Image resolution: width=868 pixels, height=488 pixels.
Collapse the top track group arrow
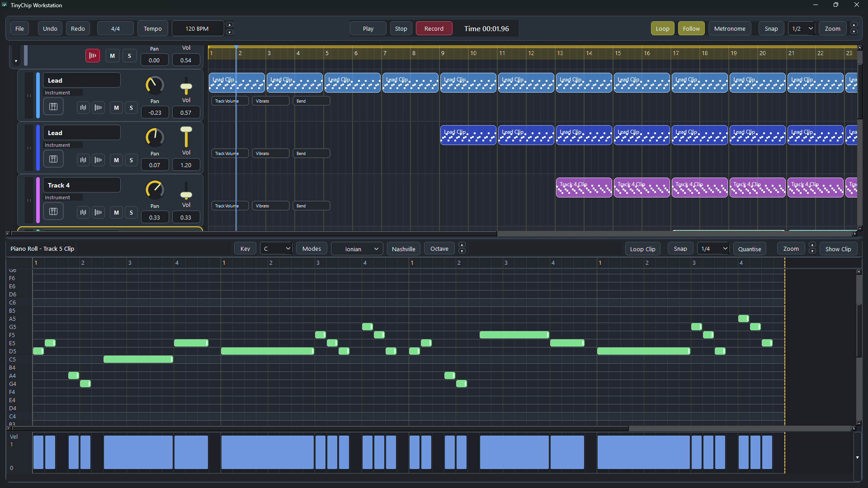tap(16, 61)
